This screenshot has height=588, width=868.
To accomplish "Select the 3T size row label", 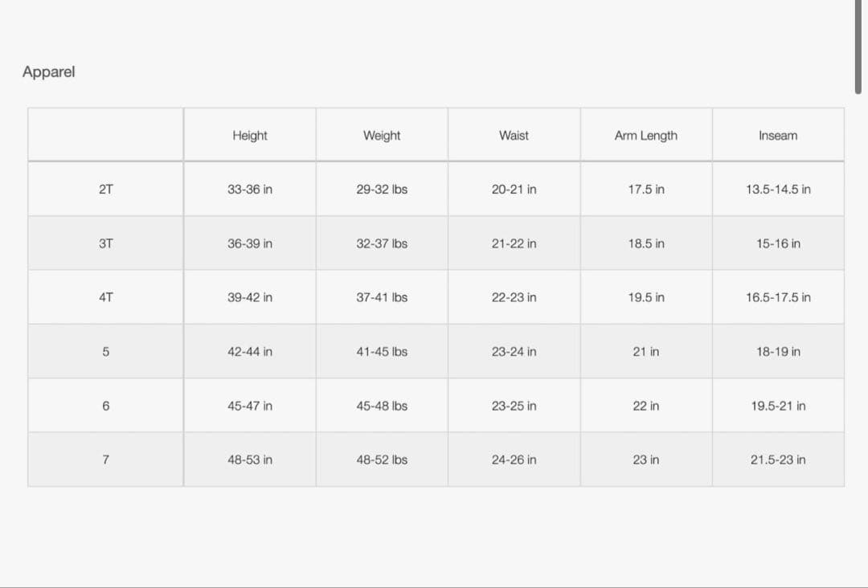I will point(106,243).
